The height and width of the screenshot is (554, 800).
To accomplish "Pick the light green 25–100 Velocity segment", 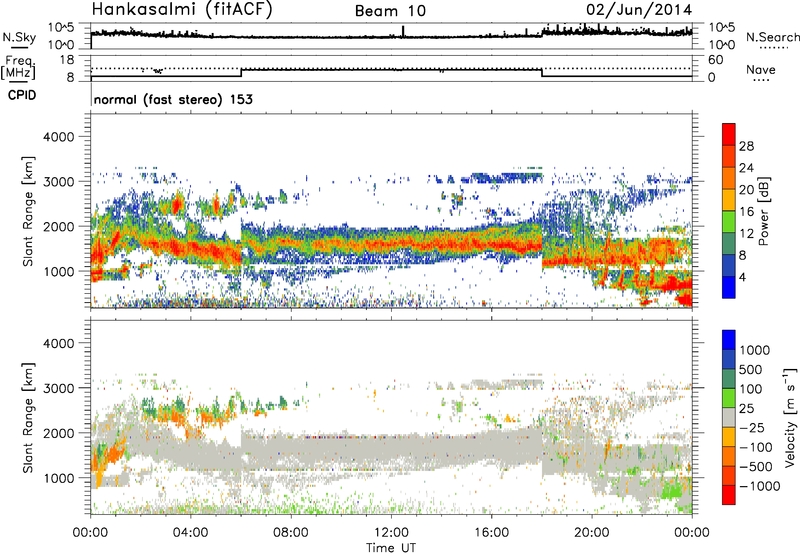I will (729, 398).
